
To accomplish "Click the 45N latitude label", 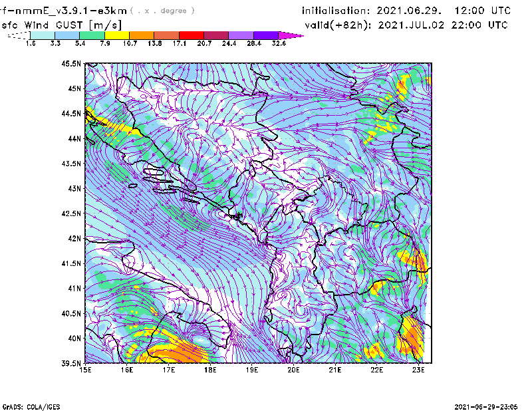I will (x=74, y=88).
